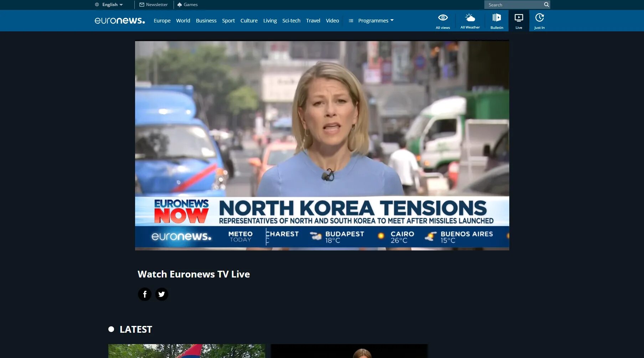
Task: Open the All Weather cloud icon
Action: (470, 17)
